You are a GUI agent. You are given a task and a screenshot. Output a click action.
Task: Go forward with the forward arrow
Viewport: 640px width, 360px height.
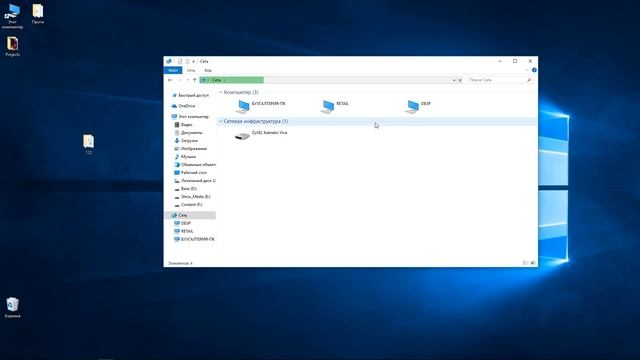[x=180, y=80]
